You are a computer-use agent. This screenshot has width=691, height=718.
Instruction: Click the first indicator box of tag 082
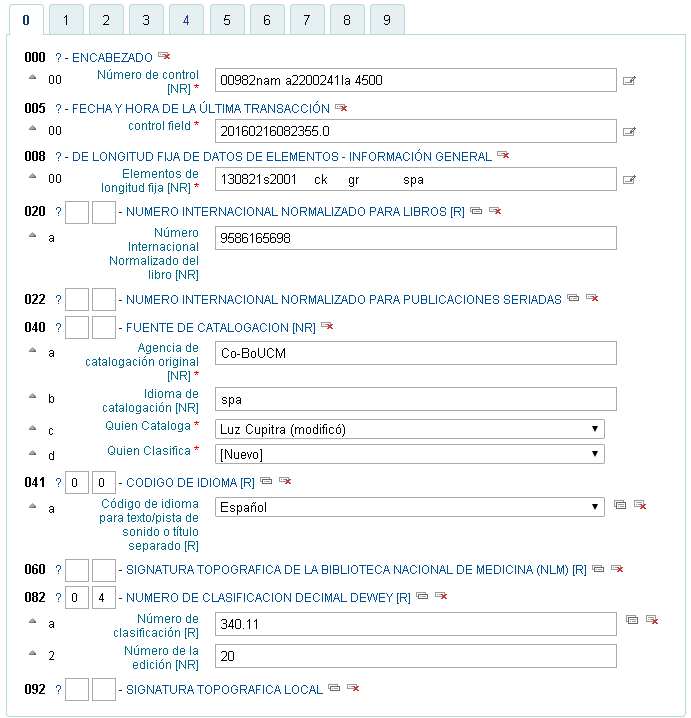(x=77, y=598)
